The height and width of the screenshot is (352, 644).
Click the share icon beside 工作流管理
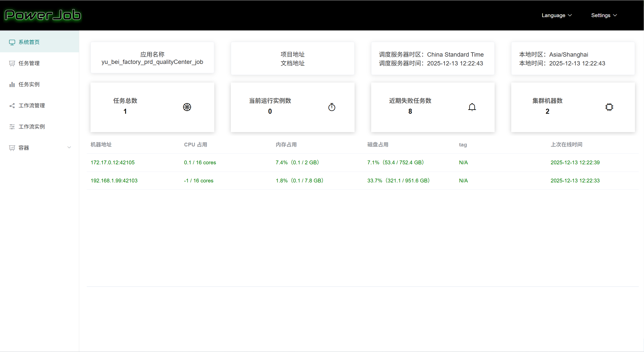coord(12,106)
